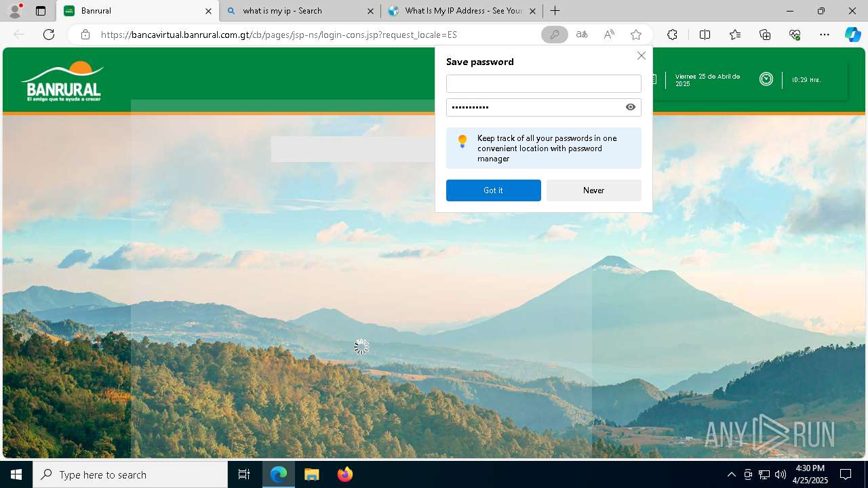Viewport: 868px width, 488px height.
Task: Open the Settings and more menu
Action: coord(825,35)
